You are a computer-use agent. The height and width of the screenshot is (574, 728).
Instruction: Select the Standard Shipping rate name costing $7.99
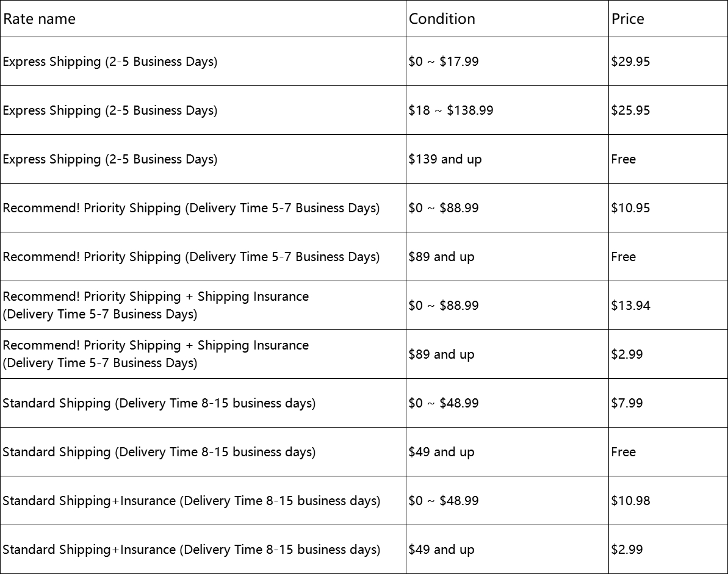pos(159,403)
